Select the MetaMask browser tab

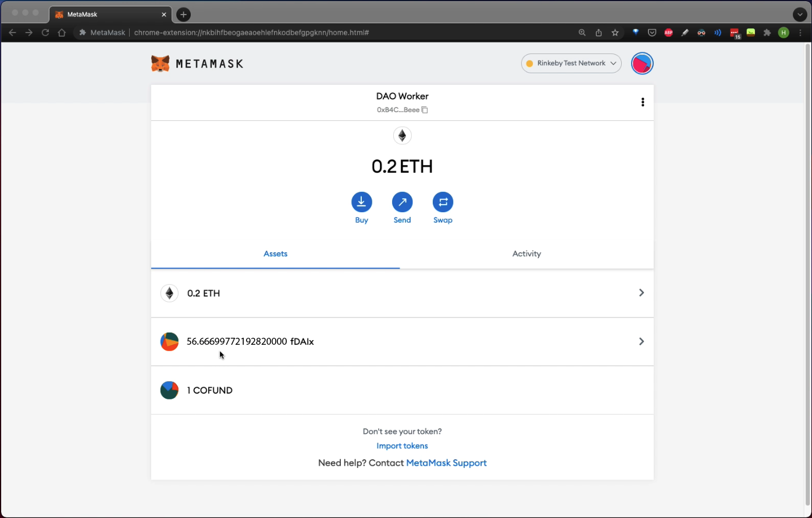pyautogui.click(x=111, y=15)
